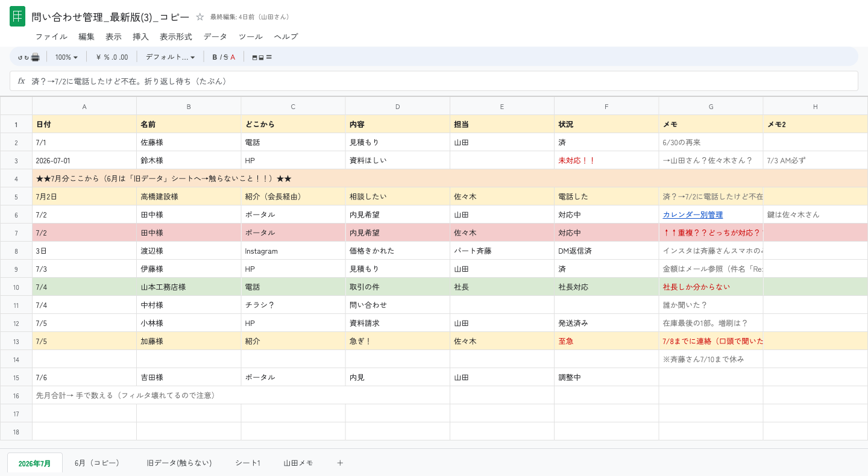Click the document title 問い合わせ管理_最新版(3)_コピー
The width and height of the screenshot is (868, 476).
[x=110, y=17]
